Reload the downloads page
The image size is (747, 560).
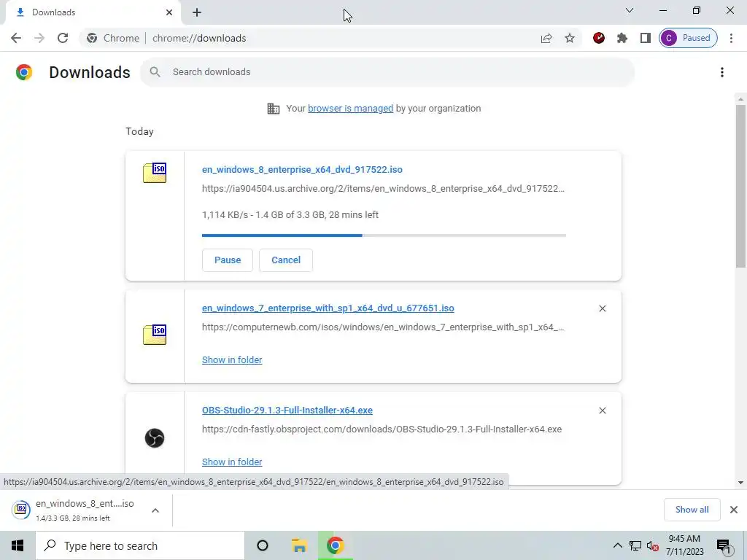pos(63,38)
